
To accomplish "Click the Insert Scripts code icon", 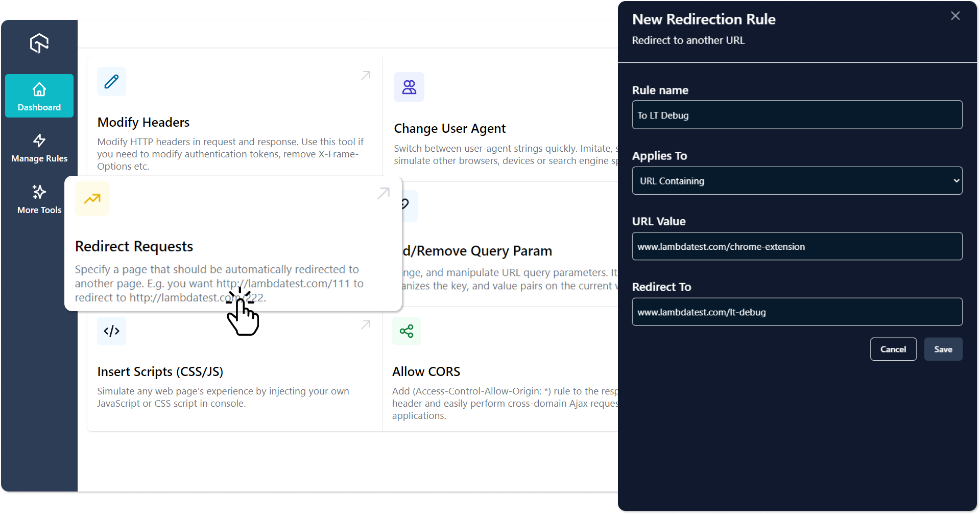I will (x=111, y=331).
